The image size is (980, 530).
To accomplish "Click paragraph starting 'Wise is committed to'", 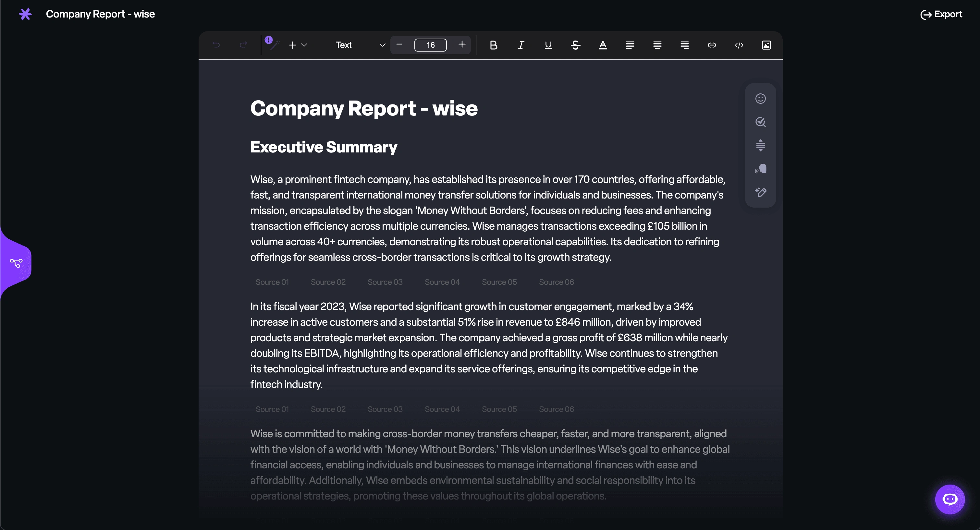I will click(x=490, y=464).
